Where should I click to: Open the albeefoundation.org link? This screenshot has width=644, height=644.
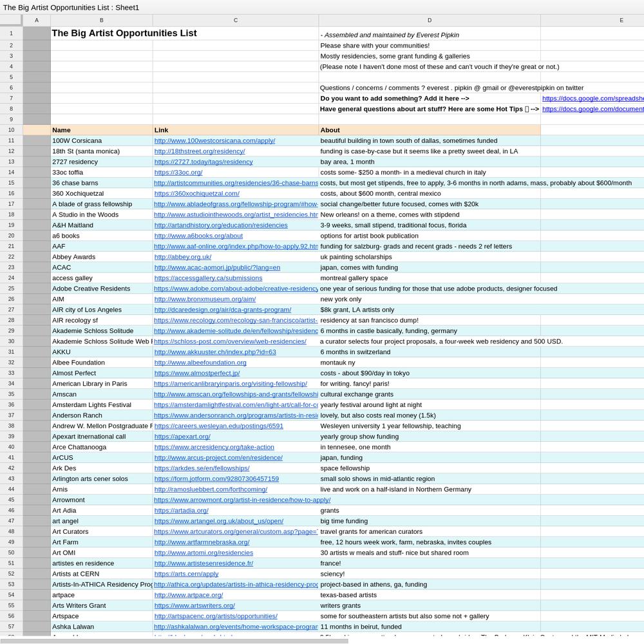click(x=200, y=363)
